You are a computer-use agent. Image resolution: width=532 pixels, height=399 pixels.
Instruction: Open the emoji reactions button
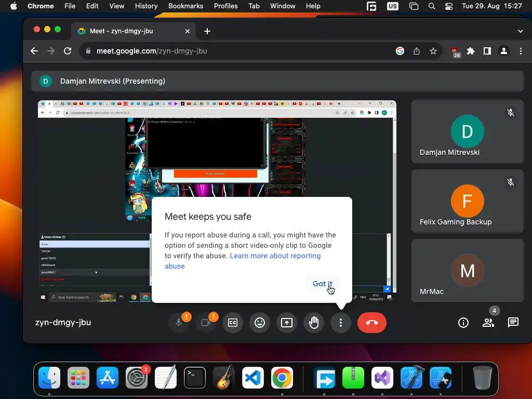click(260, 323)
